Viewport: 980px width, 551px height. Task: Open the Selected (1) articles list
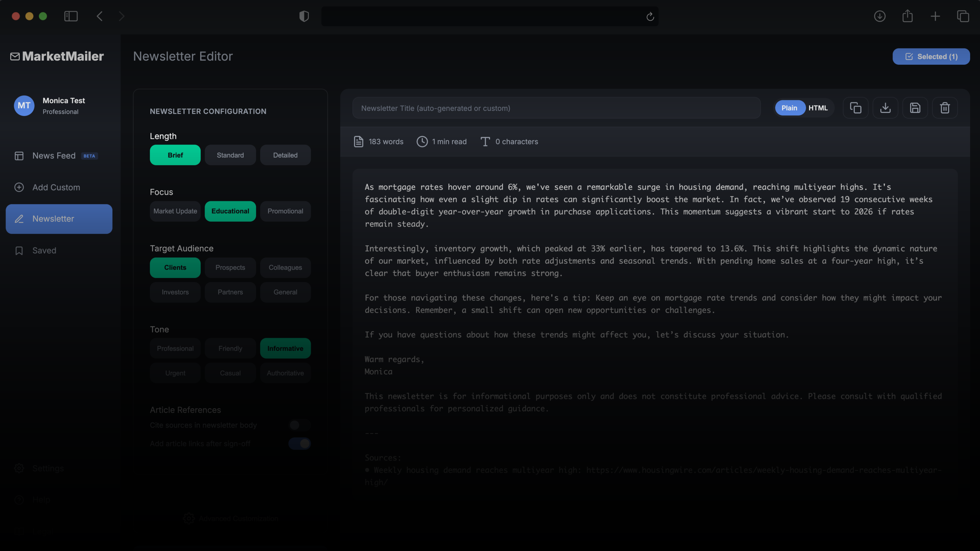931,56
